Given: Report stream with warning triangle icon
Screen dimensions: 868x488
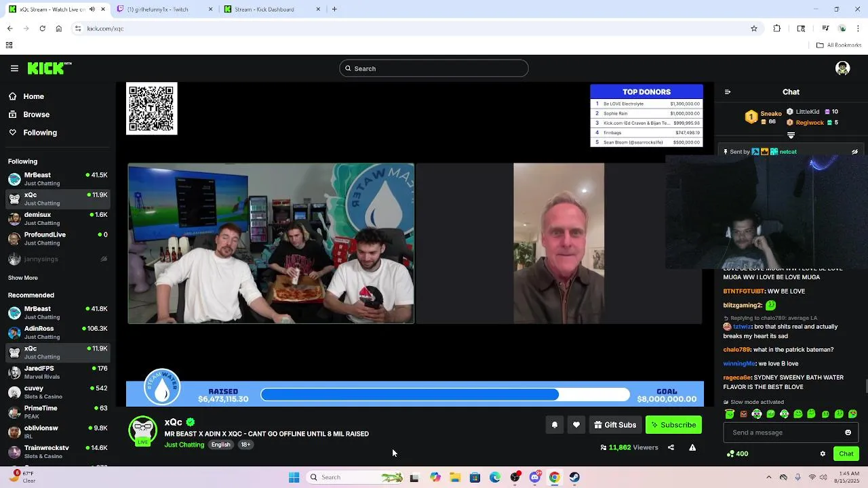Looking at the screenshot, I should tap(692, 447).
